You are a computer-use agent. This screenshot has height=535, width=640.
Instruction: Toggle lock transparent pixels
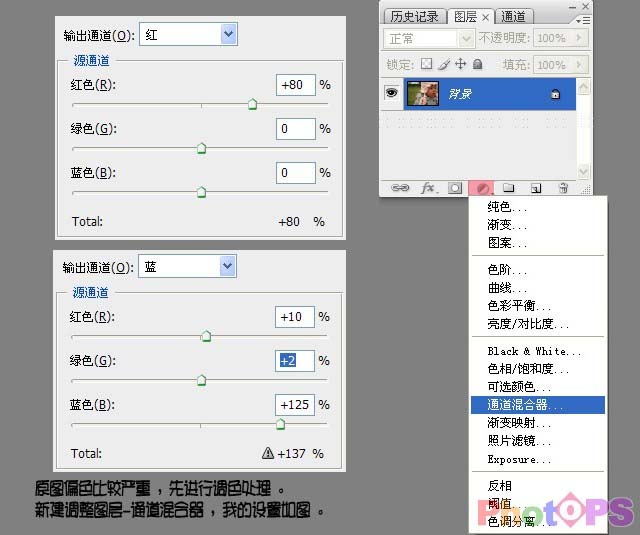(x=426, y=64)
